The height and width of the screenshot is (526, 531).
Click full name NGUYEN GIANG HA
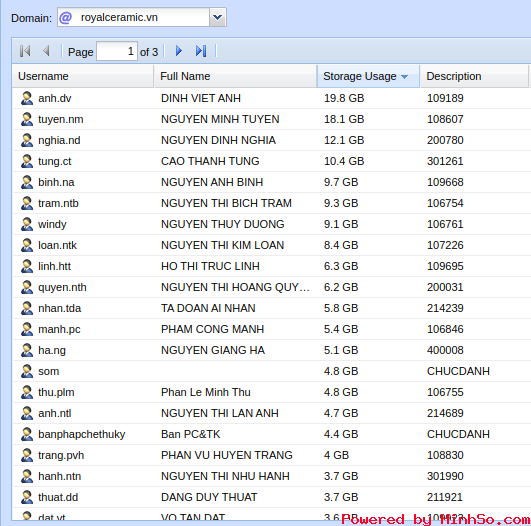tap(213, 350)
